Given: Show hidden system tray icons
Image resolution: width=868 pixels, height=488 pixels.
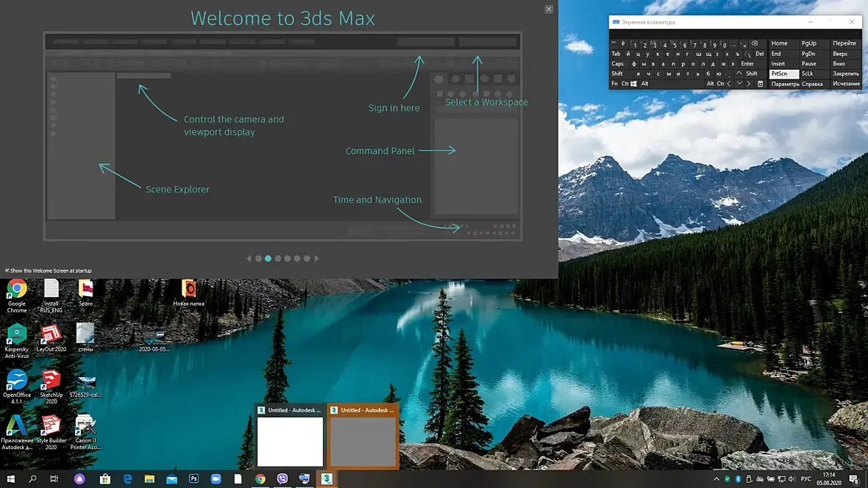Looking at the screenshot, I should coord(716,478).
